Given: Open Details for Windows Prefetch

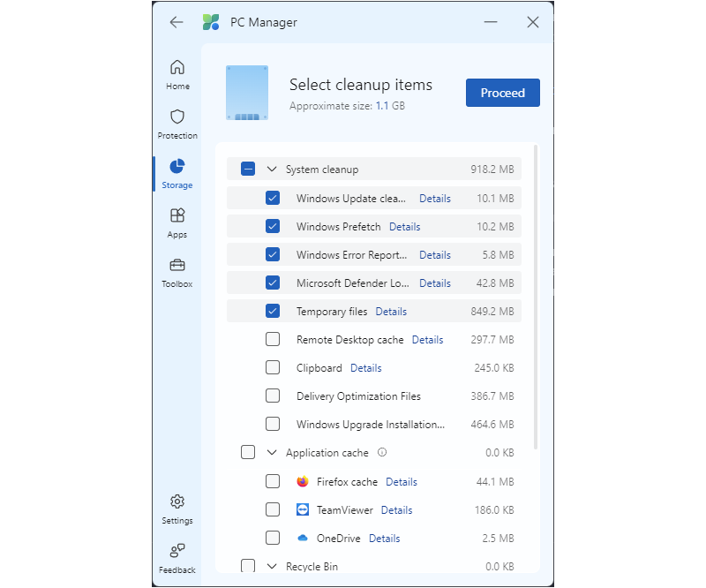Looking at the screenshot, I should [405, 227].
